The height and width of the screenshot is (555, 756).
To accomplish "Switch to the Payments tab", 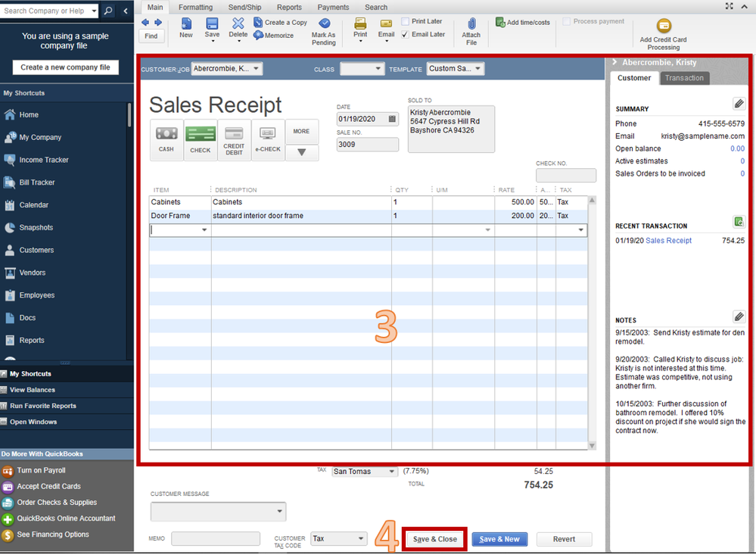I will click(x=333, y=8).
